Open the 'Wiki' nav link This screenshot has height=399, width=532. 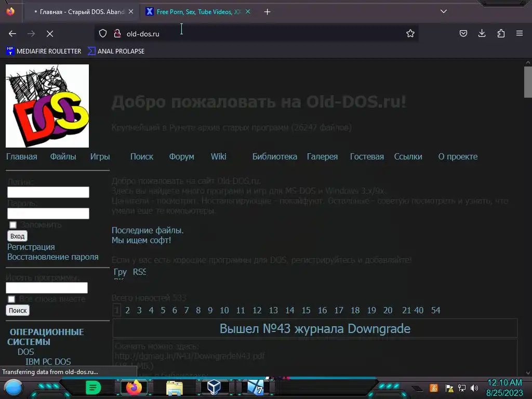point(219,156)
